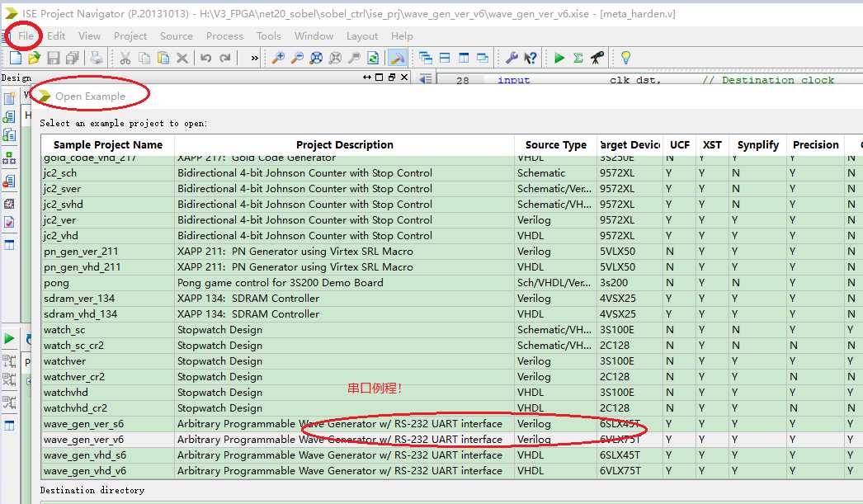Open the Edit menu
The height and width of the screenshot is (504, 863).
(x=56, y=36)
